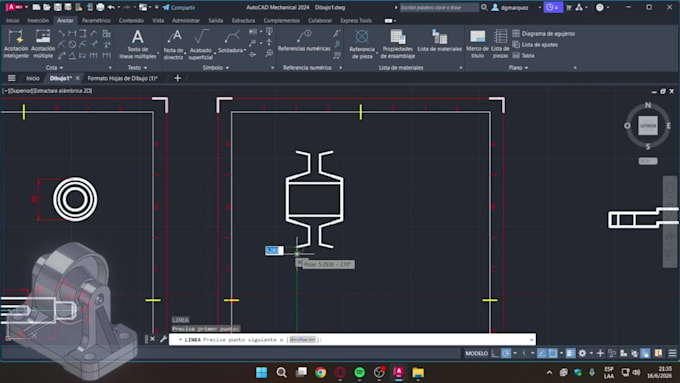
Task: Click the undo arrow in quick access toolbar
Action: pos(111,7)
